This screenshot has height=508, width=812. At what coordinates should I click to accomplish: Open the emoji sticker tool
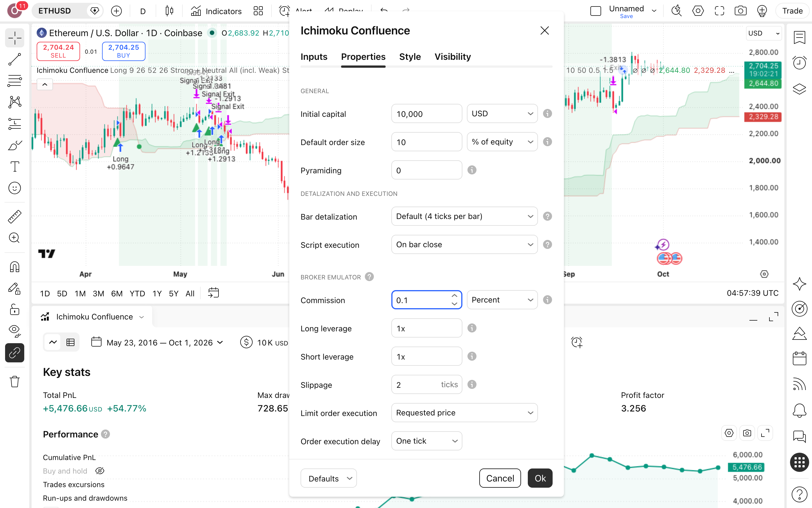(14, 188)
